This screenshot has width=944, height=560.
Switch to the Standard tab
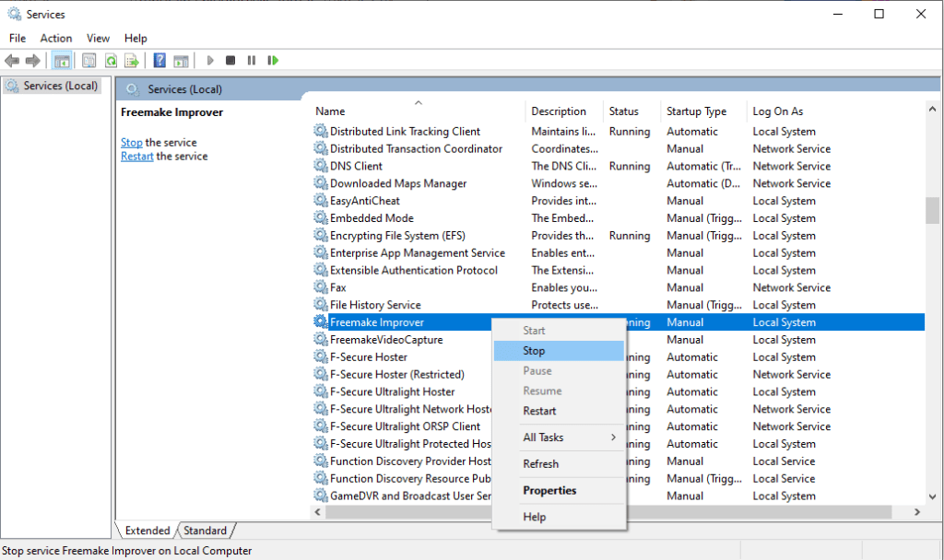tap(206, 530)
